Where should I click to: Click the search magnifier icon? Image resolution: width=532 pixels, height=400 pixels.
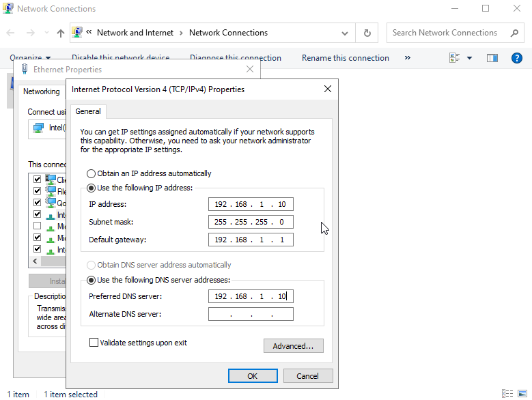pos(514,33)
